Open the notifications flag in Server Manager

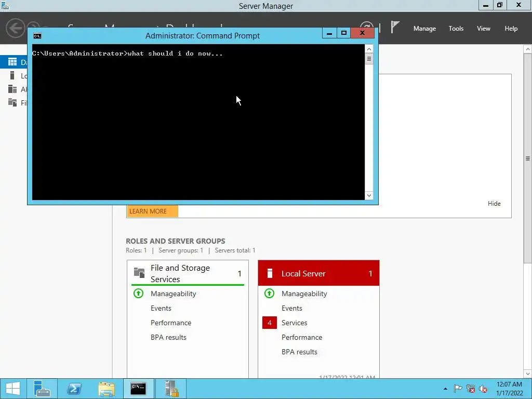tap(395, 27)
